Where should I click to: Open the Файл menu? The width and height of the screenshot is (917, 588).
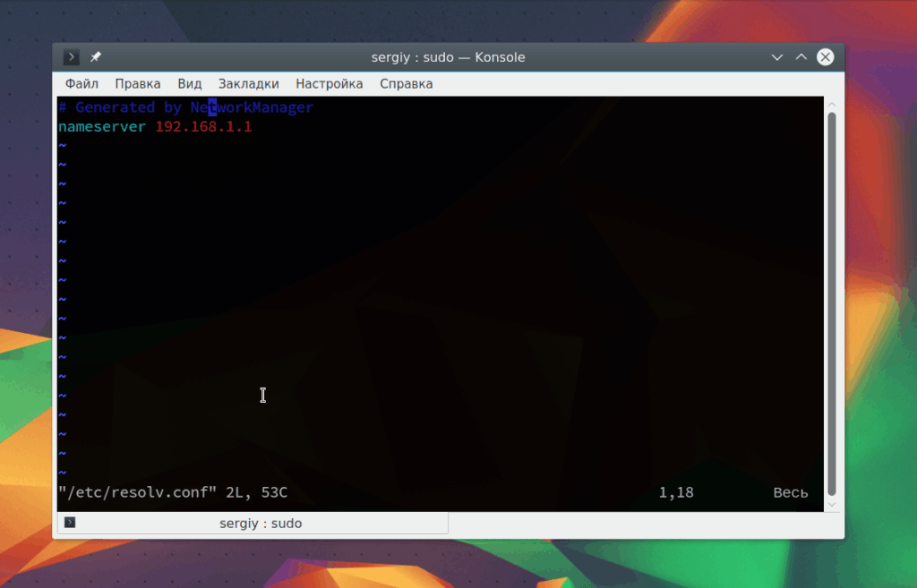click(x=81, y=83)
